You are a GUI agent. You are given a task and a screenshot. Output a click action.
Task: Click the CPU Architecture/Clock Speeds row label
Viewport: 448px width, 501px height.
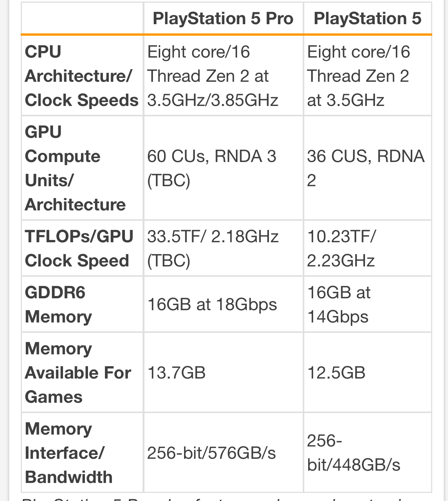click(82, 76)
